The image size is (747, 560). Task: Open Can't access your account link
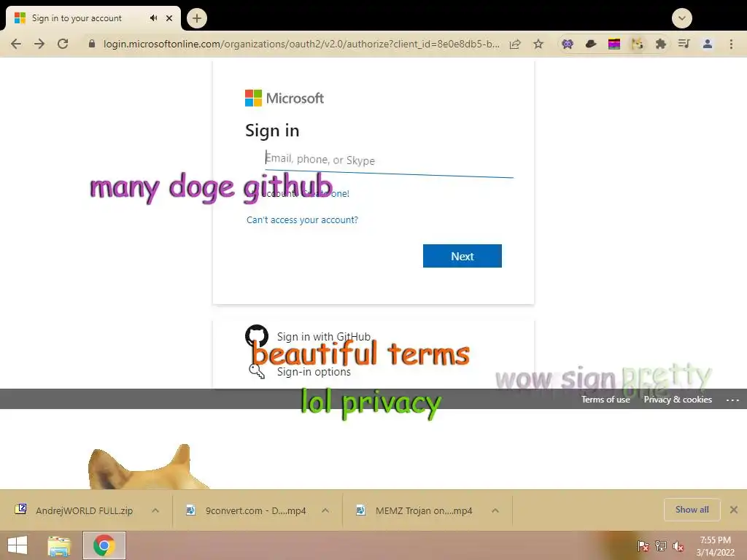[x=302, y=220]
